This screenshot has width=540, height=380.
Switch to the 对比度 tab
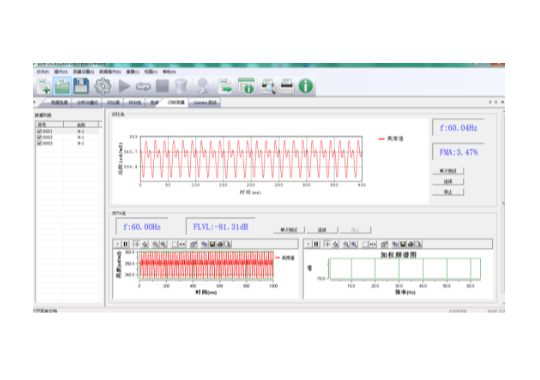point(113,103)
